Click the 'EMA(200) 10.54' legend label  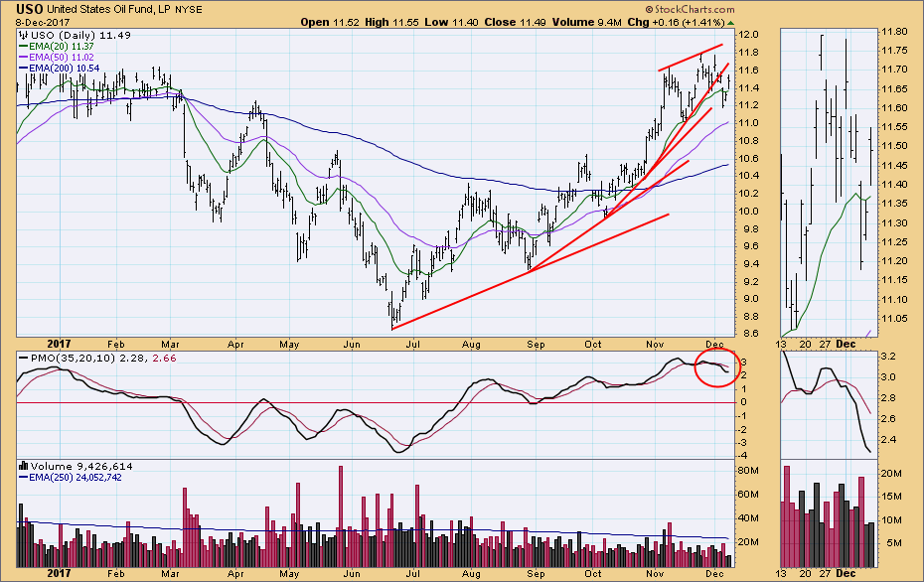point(64,69)
